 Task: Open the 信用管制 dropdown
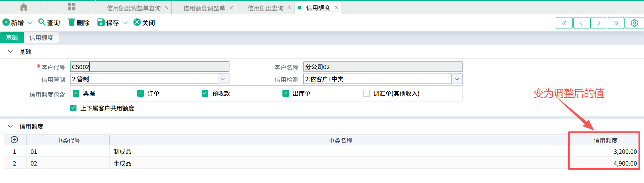pyautogui.click(x=223, y=79)
